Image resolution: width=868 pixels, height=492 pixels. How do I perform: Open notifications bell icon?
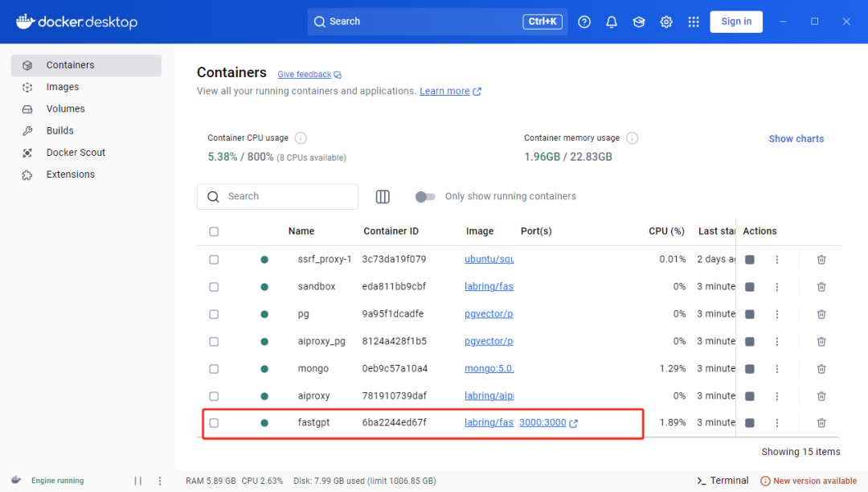coord(612,22)
